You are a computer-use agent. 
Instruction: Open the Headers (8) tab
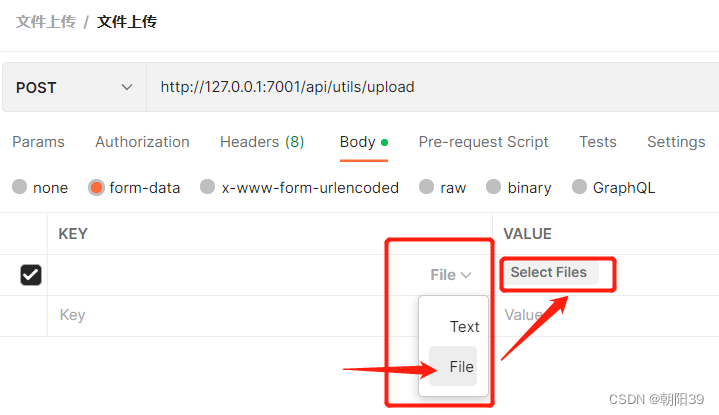click(262, 142)
